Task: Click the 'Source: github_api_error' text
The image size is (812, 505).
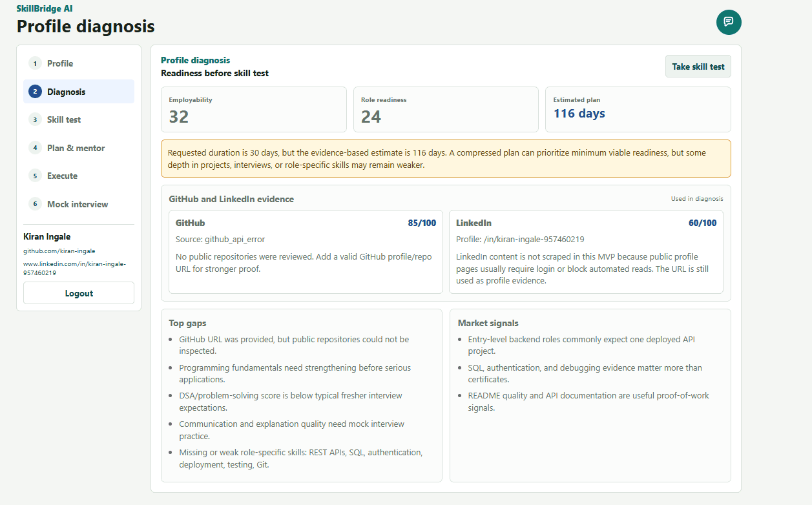Action: [220, 239]
